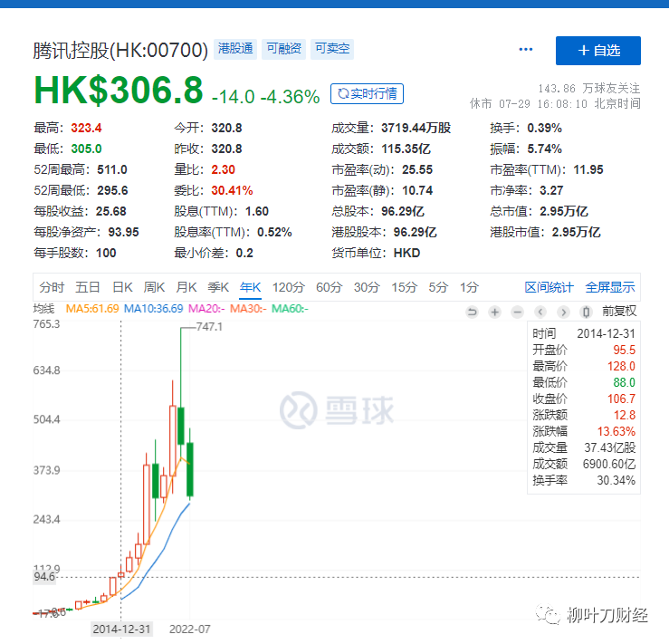Click the MA30 indicator label
Viewport: 669px width, 644px height.
pos(248,309)
